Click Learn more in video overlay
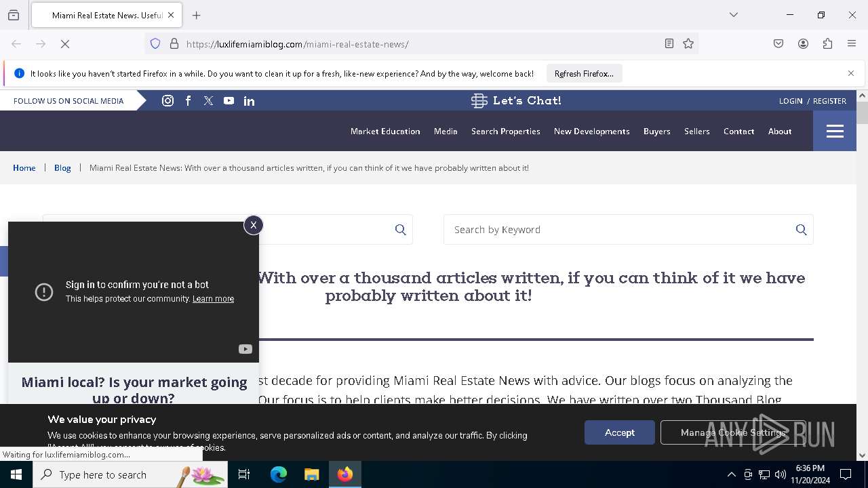Screen dimensions: 868x488 tap(213, 299)
